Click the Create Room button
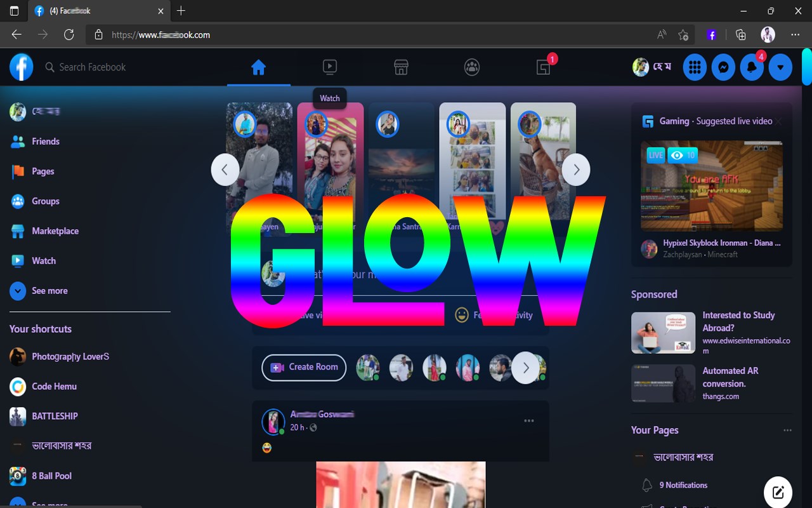Viewport: 812px width, 508px height. [304, 368]
